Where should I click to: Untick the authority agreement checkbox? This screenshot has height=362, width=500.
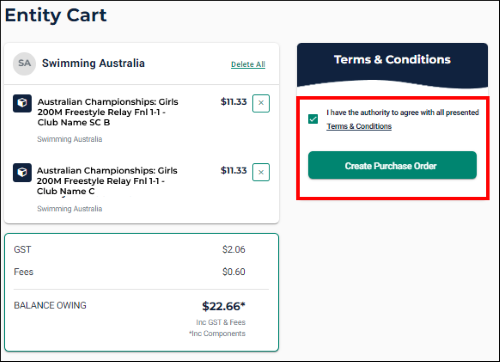(x=313, y=119)
